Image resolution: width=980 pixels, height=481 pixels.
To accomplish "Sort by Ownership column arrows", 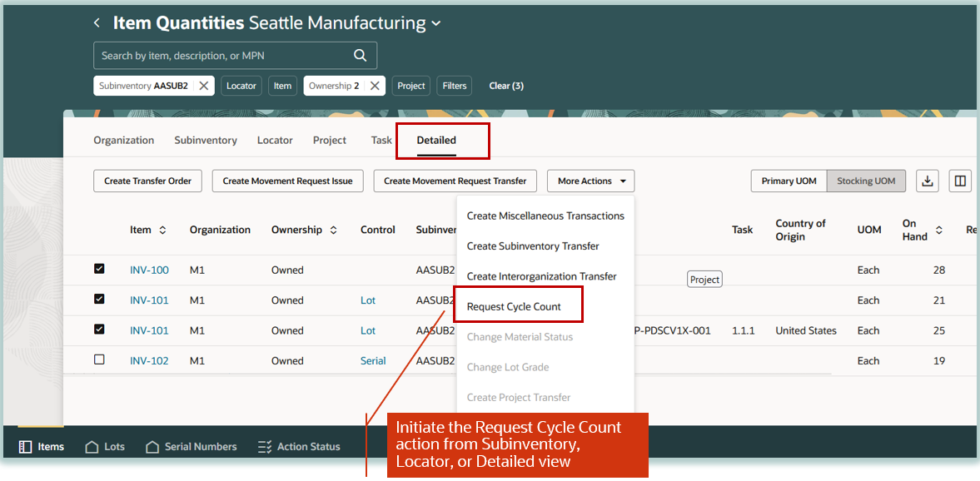I will (333, 230).
